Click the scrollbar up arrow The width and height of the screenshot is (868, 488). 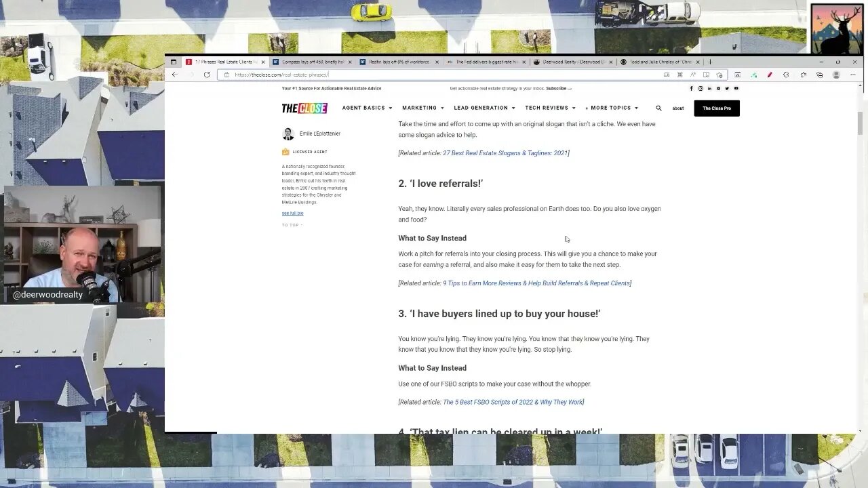860,85
